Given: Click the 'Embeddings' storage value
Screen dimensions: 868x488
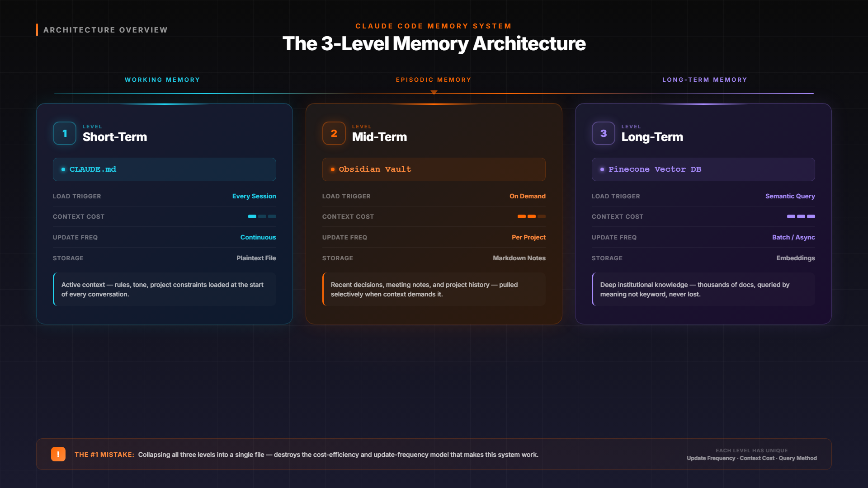Looking at the screenshot, I should [x=796, y=258].
